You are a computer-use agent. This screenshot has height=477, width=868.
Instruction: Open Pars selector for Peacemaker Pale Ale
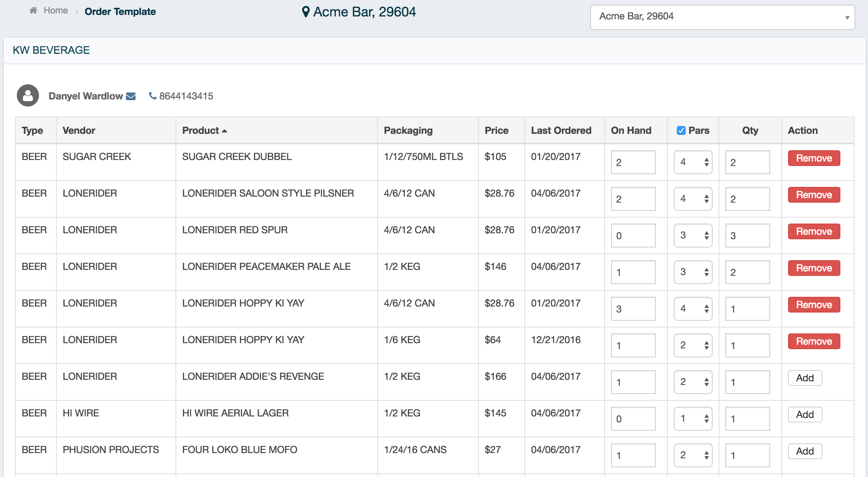click(x=693, y=272)
